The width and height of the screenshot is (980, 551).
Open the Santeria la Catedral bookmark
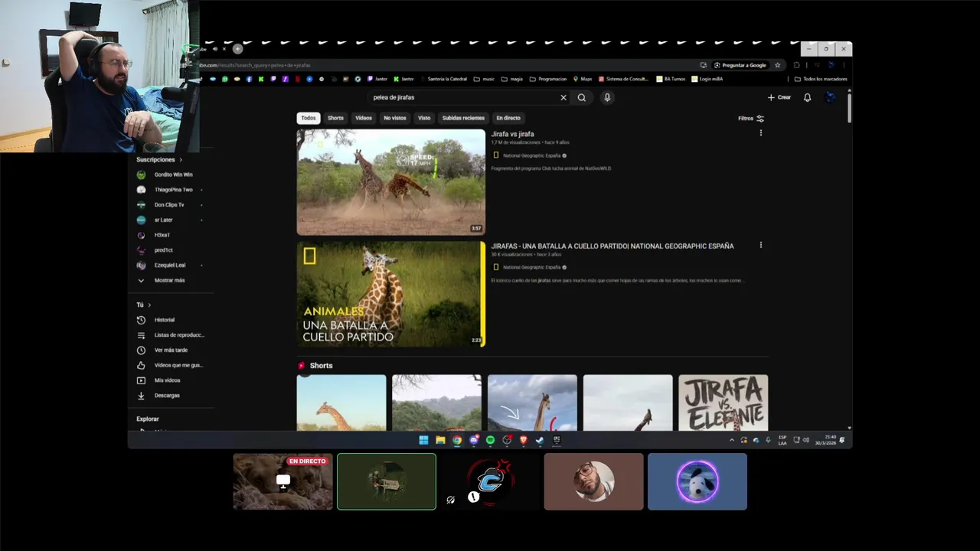(x=443, y=79)
